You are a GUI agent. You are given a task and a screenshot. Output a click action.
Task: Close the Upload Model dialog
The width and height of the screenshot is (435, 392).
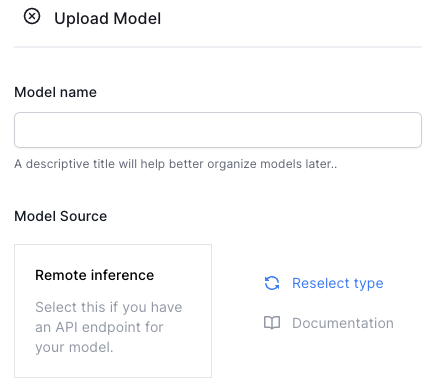(x=32, y=16)
